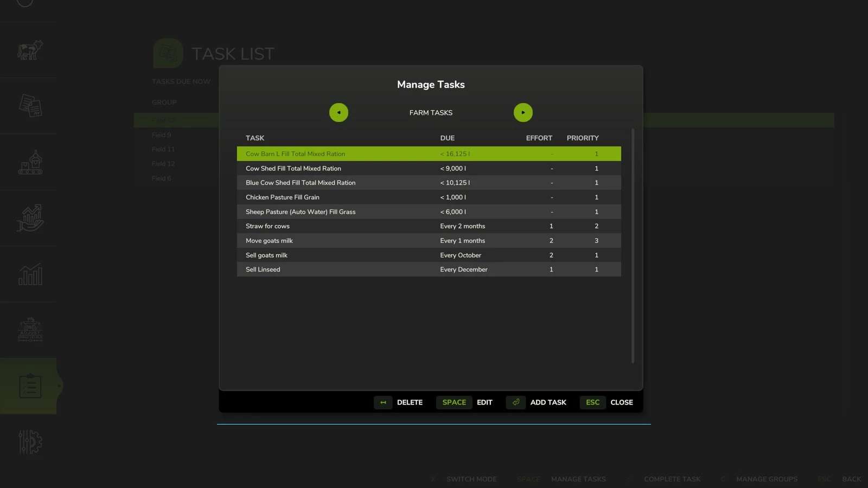Open the prices hand-with-chart icon
The height and width of the screenshot is (488, 868).
tap(30, 218)
